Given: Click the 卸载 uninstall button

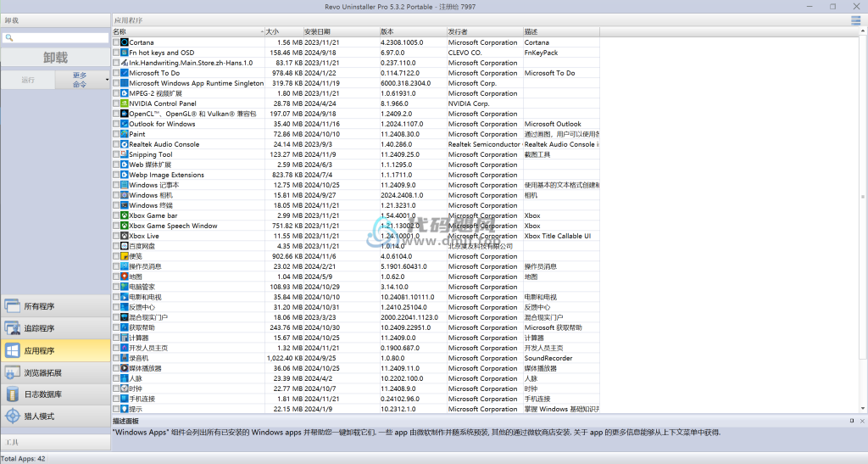Looking at the screenshot, I should point(55,58).
